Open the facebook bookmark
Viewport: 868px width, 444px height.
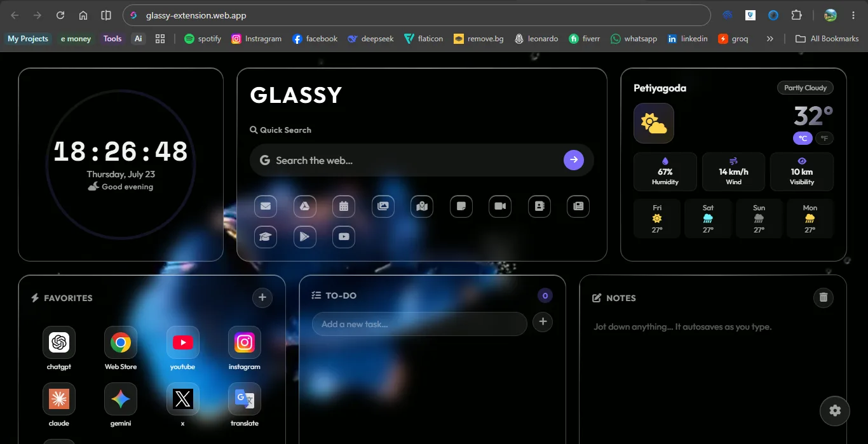point(315,39)
